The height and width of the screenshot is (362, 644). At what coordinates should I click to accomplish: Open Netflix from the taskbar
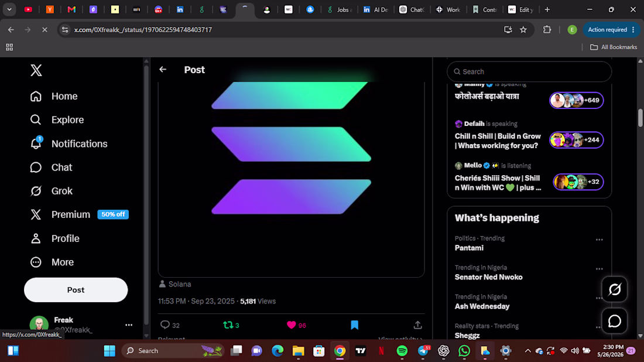[382, 351]
